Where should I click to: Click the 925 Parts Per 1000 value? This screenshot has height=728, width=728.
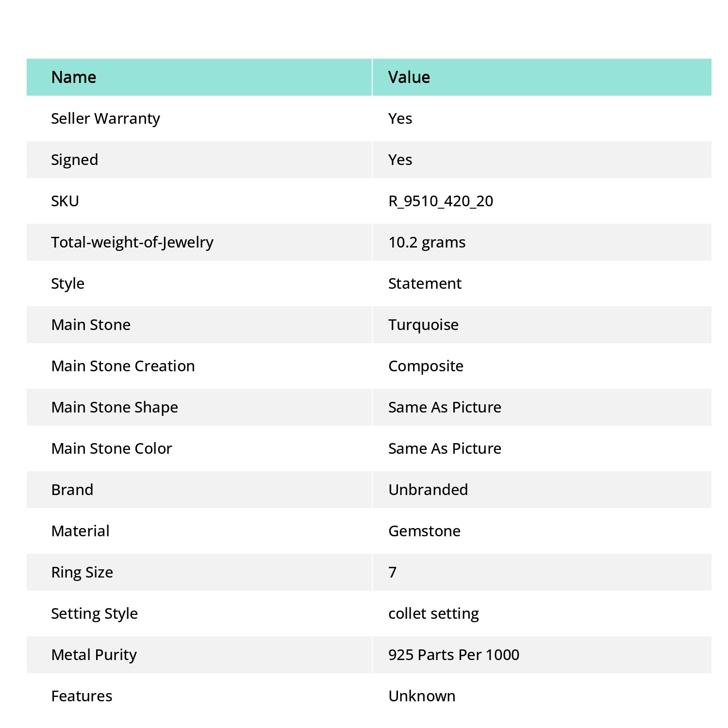click(x=454, y=655)
